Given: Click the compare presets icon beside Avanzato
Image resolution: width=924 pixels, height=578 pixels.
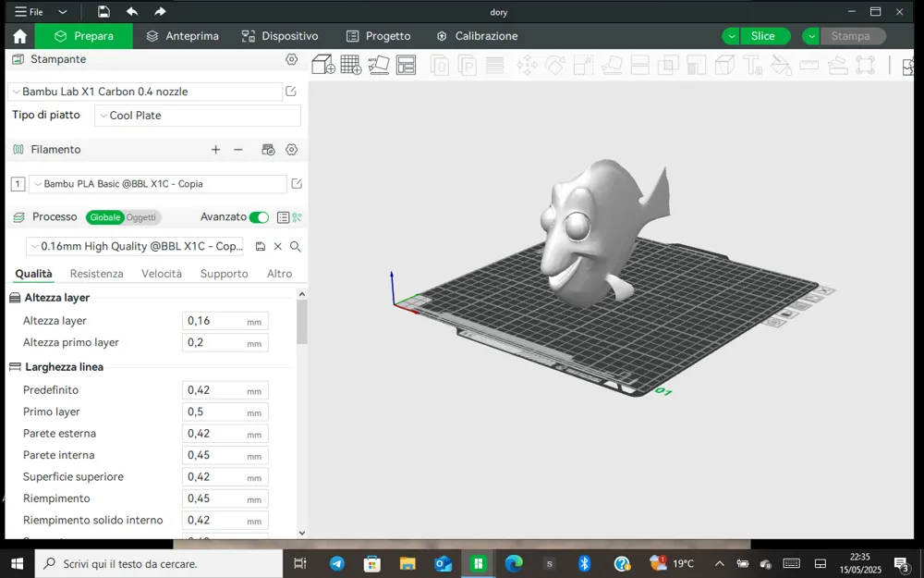Looking at the screenshot, I should (x=297, y=217).
